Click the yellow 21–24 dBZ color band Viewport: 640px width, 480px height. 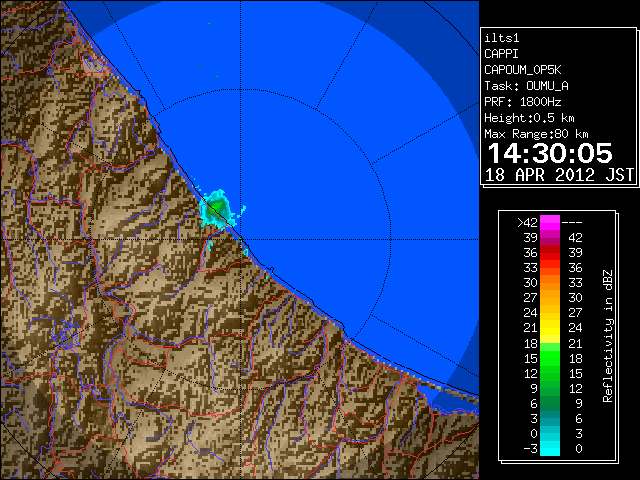(x=550, y=327)
